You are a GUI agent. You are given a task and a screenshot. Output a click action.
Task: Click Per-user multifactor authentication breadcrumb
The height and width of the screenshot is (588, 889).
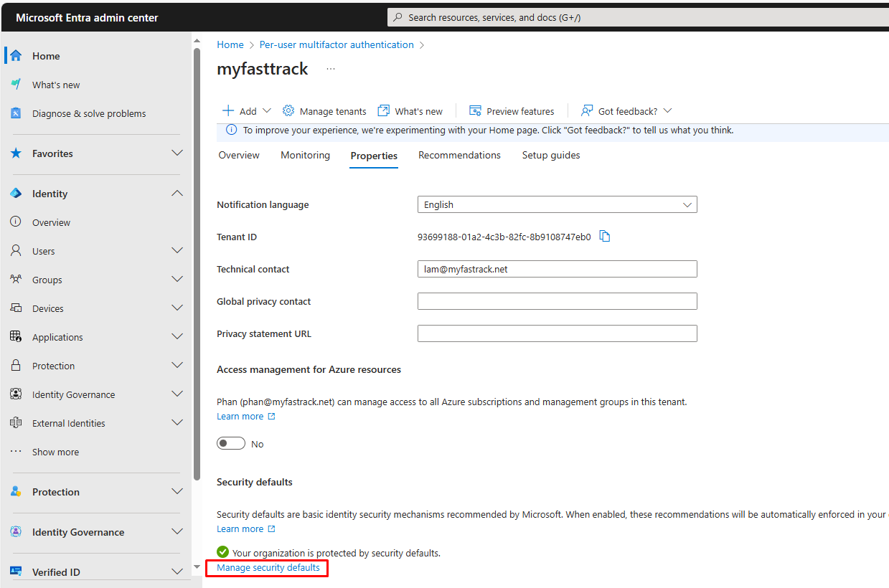pyautogui.click(x=337, y=44)
